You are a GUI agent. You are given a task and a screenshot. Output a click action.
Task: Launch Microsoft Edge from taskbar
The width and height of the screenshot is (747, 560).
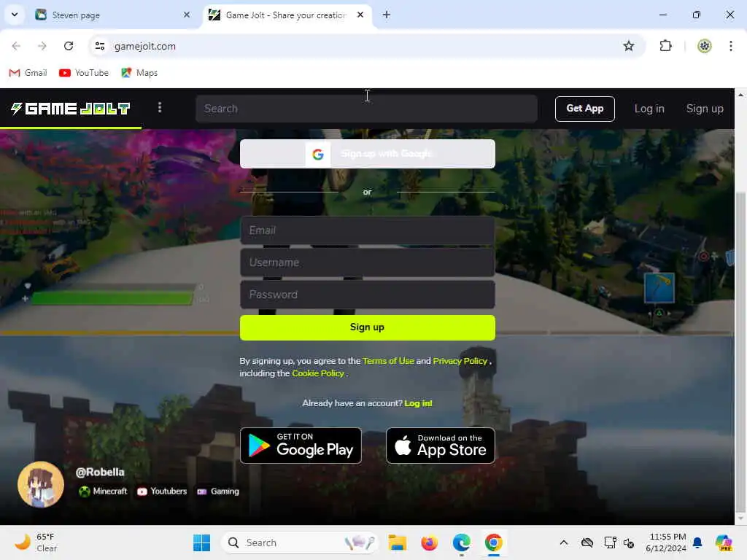click(461, 542)
